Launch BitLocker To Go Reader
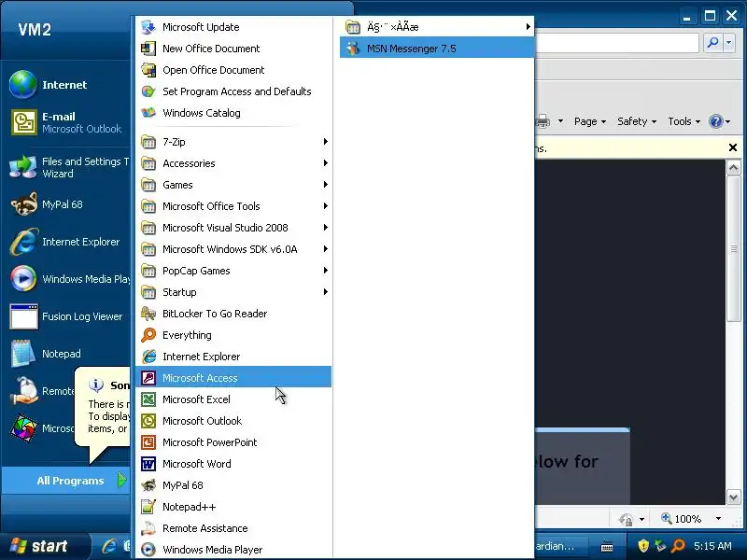This screenshot has height=560, width=747. [233, 314]
